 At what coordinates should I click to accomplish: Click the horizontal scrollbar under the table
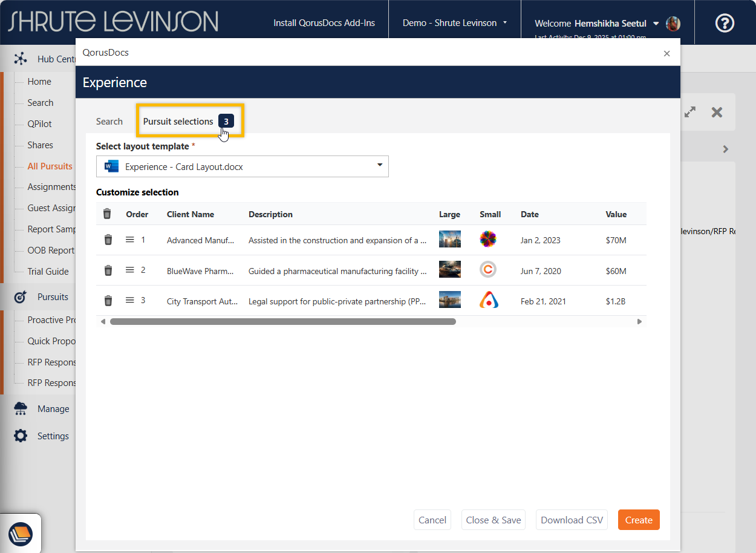282,322
